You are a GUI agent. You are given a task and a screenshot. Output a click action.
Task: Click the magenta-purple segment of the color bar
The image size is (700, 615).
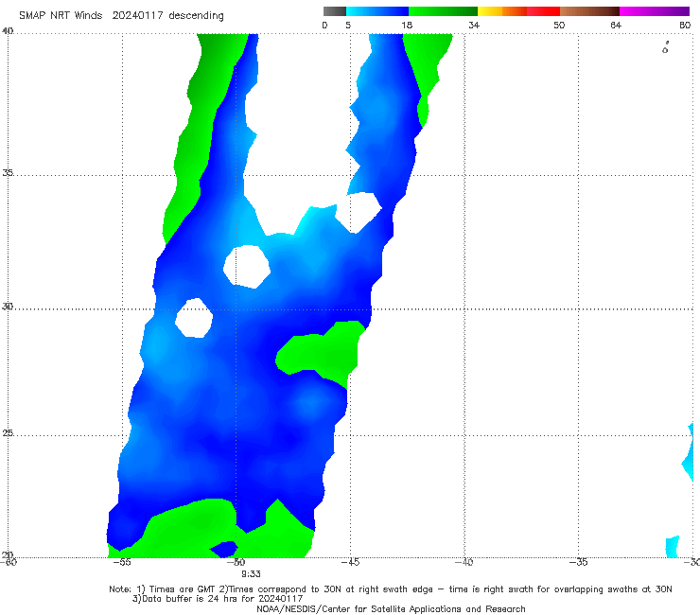click(x=654, y=11)
